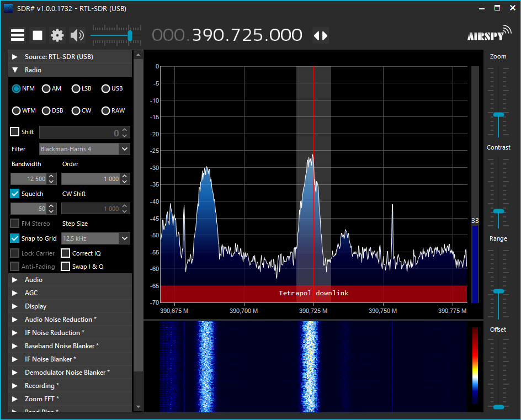521x420 pixels.
Task: Click the Offset slider handle
Action: 498,407
